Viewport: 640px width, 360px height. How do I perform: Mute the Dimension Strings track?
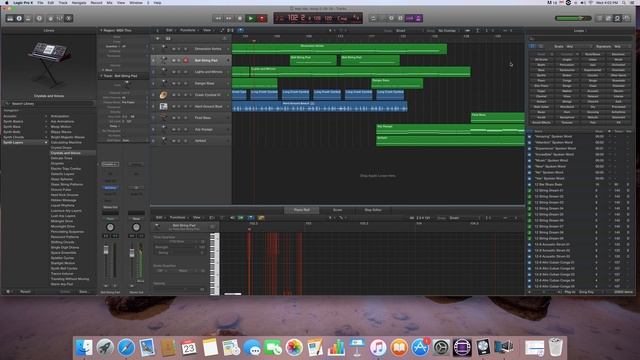pyautogui.click(x=173, y=49)
